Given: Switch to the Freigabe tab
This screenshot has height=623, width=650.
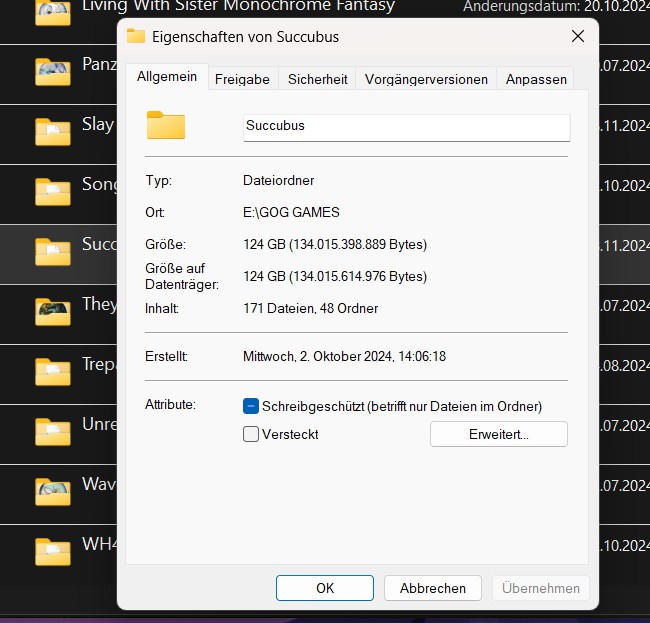Looking at the screenshot, I should point(243,79).
